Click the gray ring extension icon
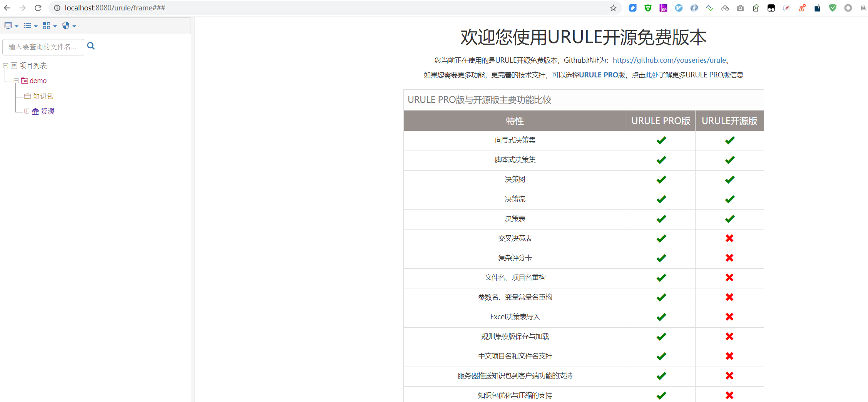Screen dimensions: 868x402 (848, 8)
